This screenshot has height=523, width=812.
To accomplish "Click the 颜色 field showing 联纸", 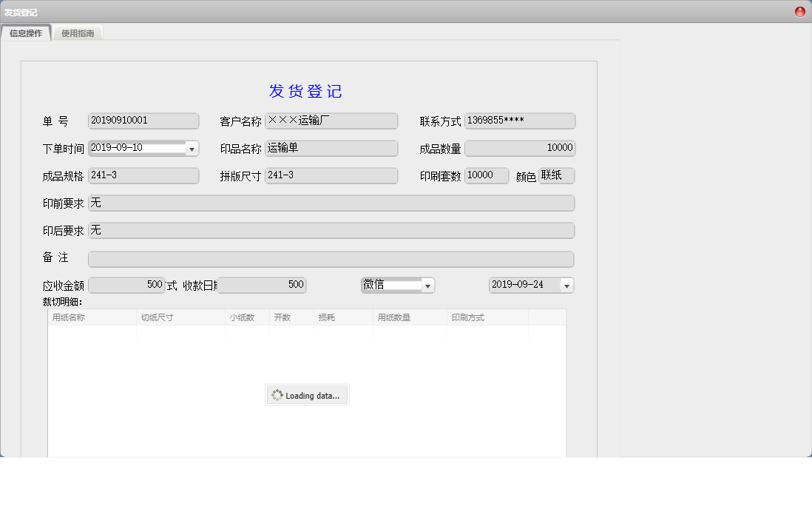I will (555, 175).
